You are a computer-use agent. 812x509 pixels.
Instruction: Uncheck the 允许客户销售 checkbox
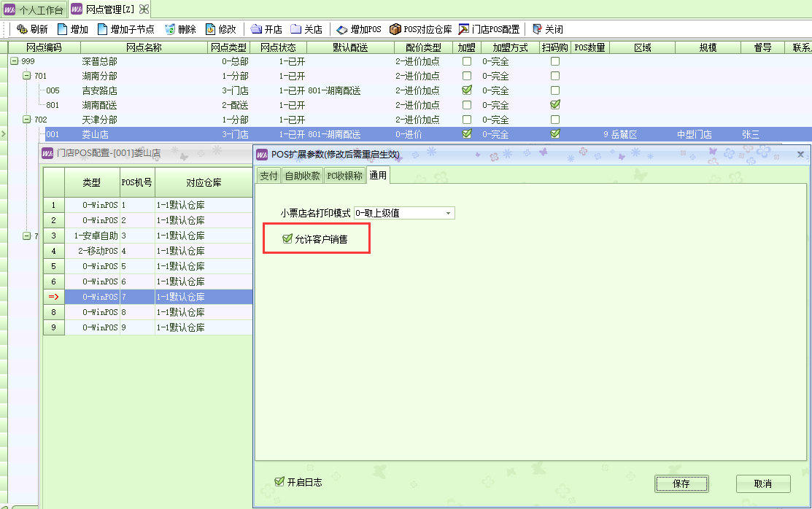pos(287,238)
